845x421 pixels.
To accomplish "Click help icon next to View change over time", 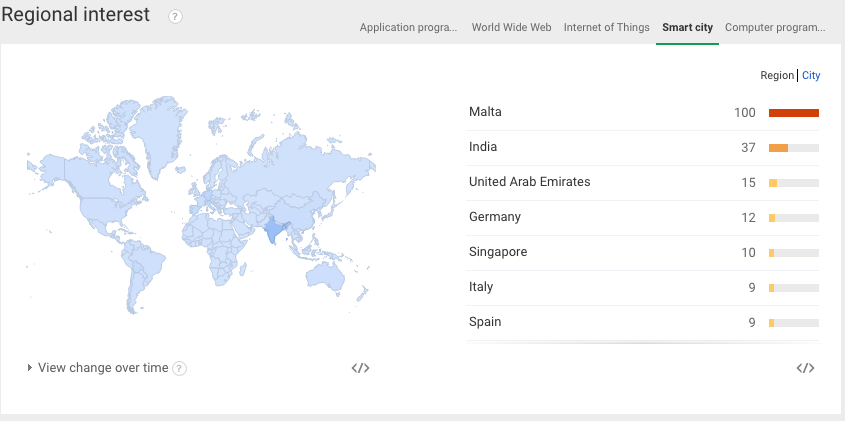I will [180, 368].
